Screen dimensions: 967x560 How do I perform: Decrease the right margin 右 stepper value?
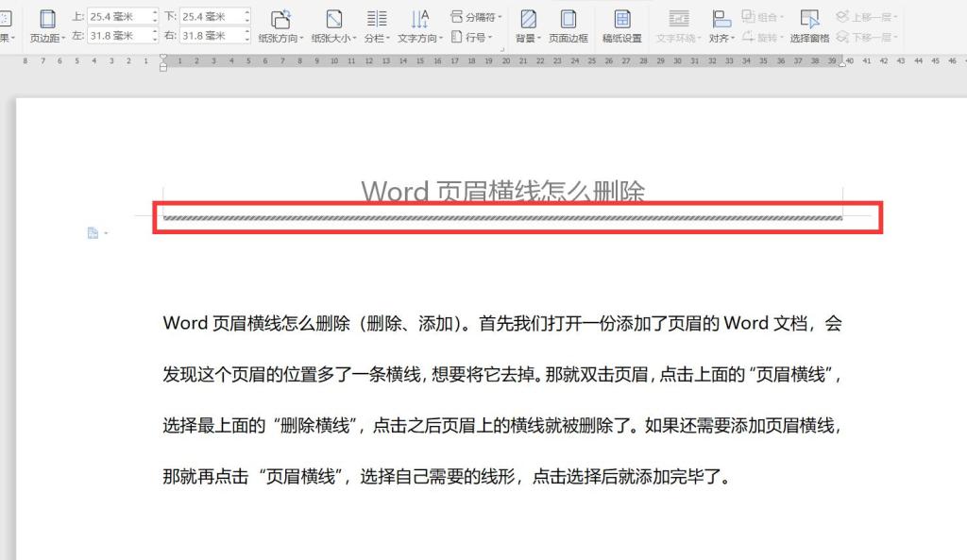coord(247,40)
